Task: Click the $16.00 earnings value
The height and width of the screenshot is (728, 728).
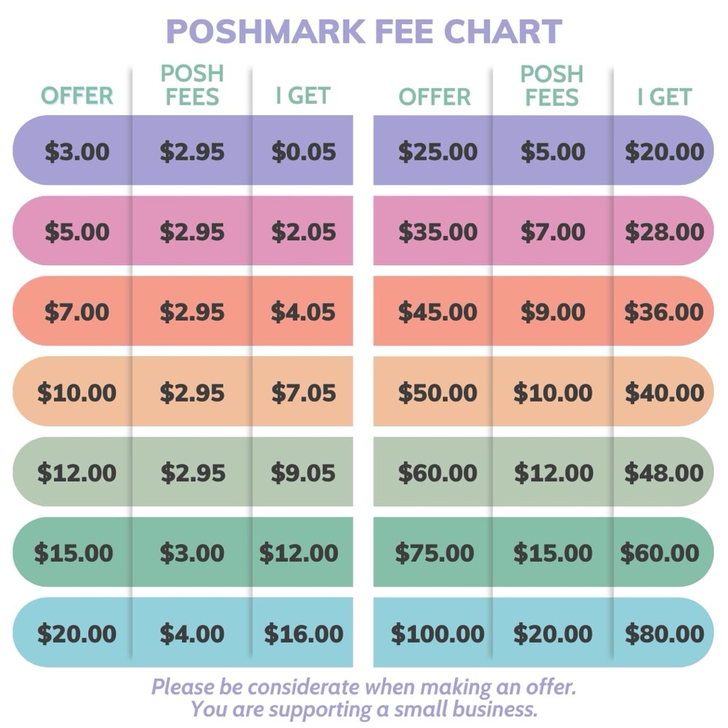Action: pos(304,633)
